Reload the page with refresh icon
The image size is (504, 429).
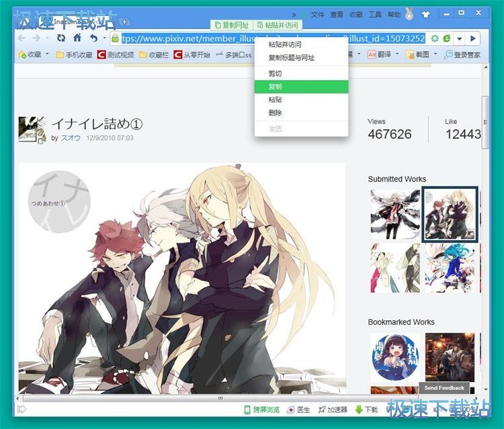(x=60, y=38)
